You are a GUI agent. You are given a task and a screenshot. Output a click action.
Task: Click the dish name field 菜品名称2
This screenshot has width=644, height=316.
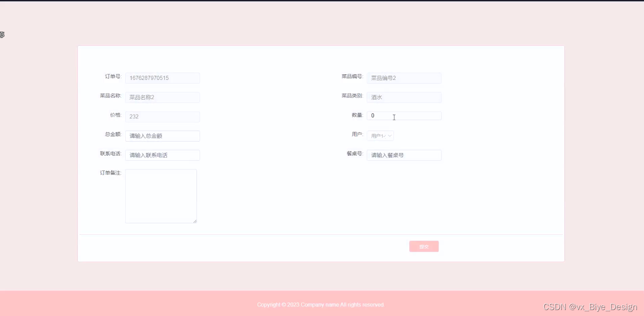click(x=162, y=97)
